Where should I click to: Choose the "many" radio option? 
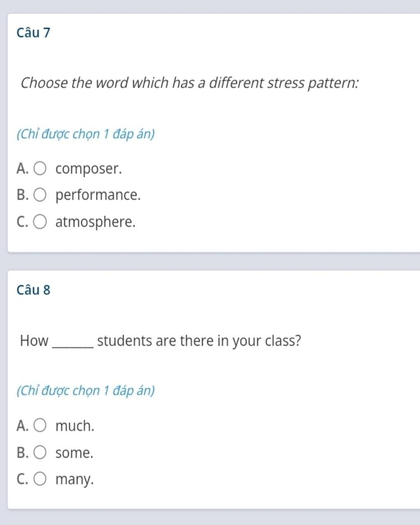(x=40, y=479)
